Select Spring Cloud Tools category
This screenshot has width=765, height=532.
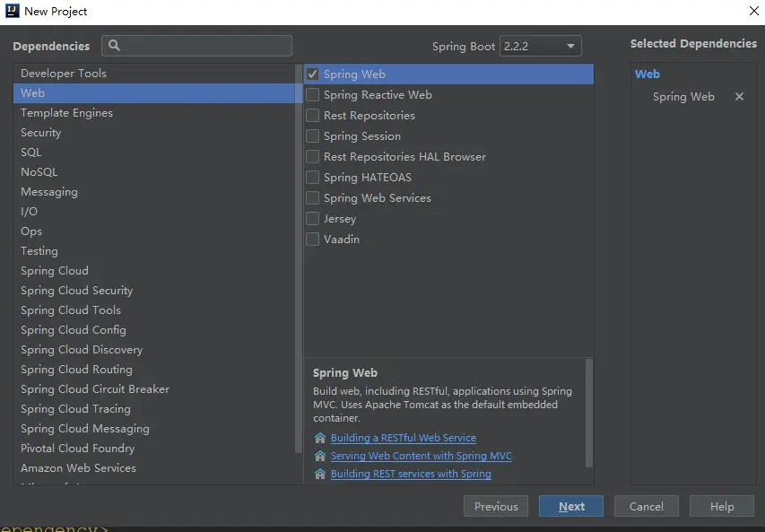[154, 310]
